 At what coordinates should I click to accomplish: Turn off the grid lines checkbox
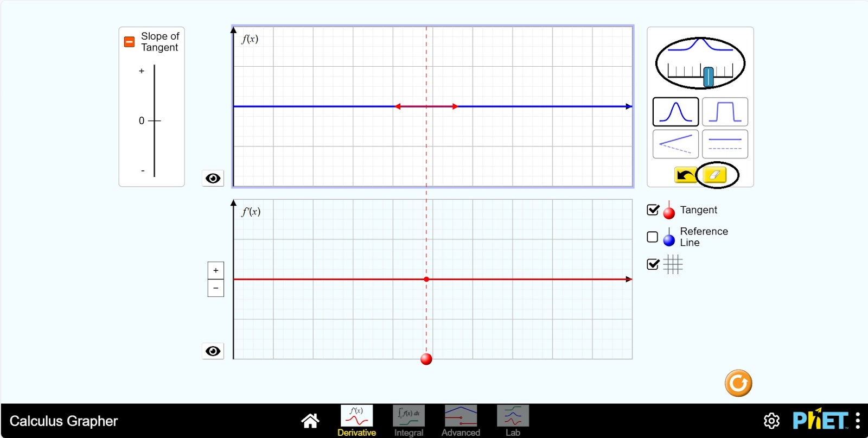pos(653,264)
